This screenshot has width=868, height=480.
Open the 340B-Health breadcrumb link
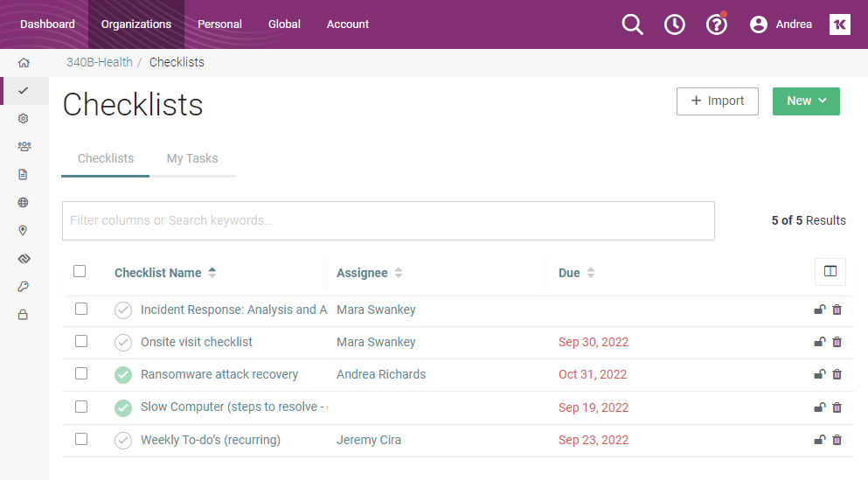coord(100,62)
